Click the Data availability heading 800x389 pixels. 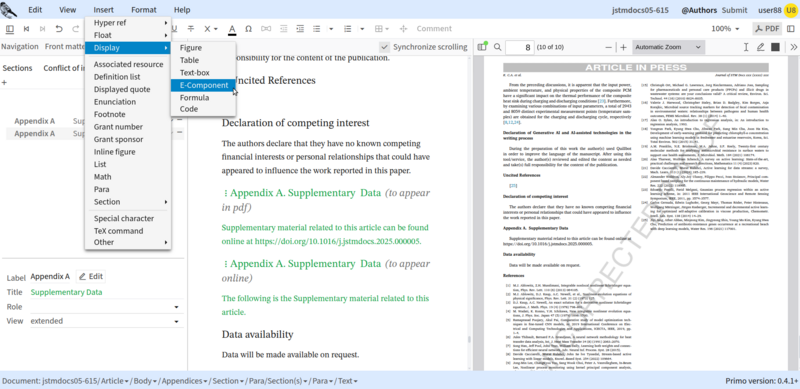click(257, 334)
